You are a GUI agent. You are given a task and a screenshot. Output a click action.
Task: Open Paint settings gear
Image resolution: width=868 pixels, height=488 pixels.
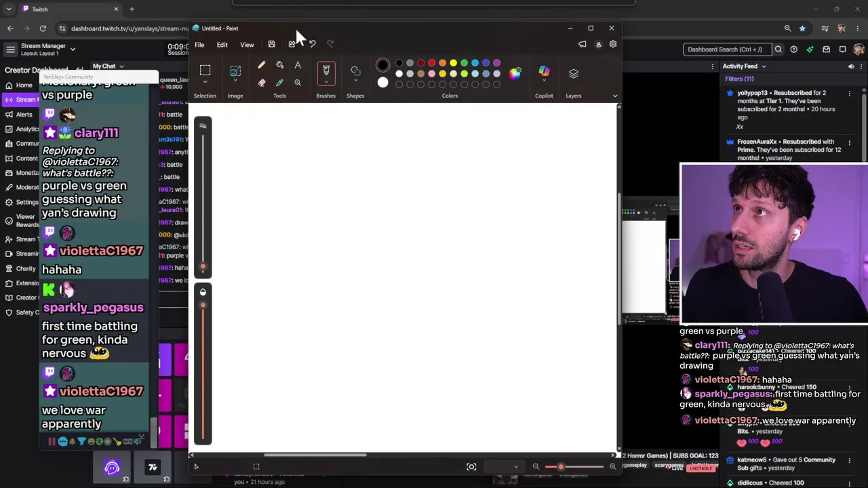pos(613,45)
